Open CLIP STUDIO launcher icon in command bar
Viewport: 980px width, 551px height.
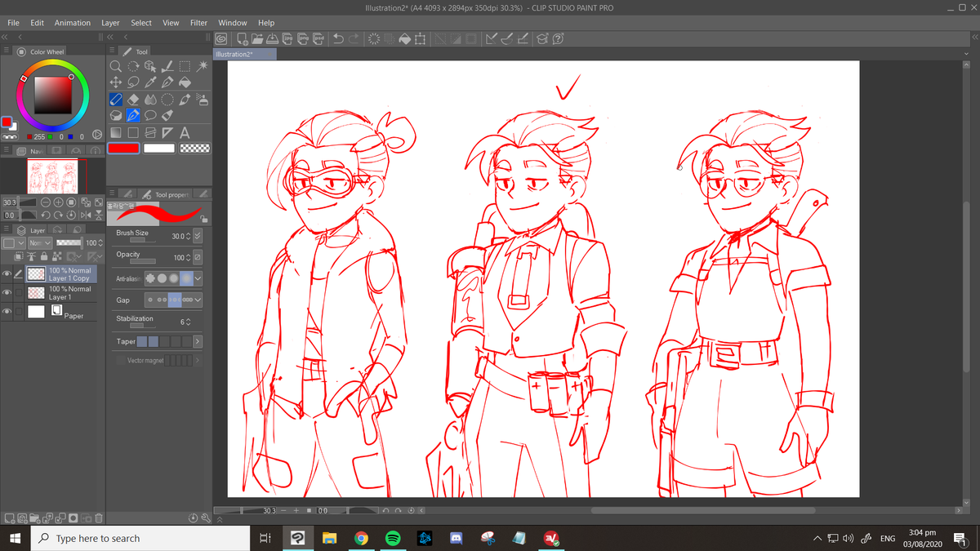click(x=221, y=38)
